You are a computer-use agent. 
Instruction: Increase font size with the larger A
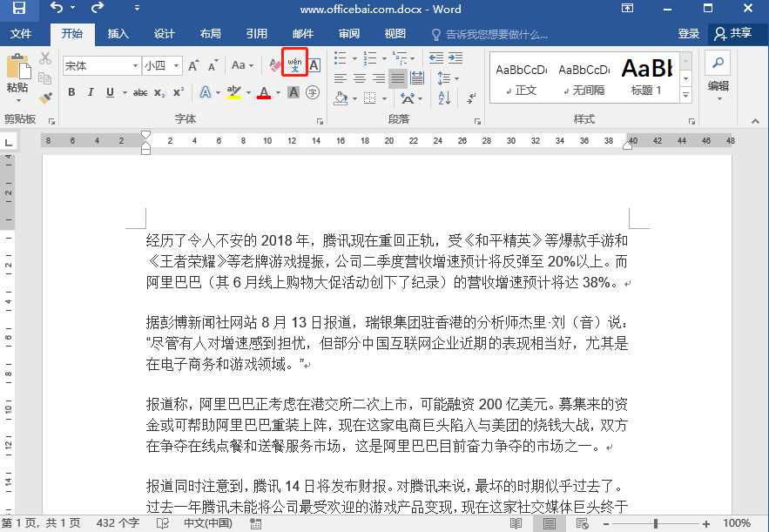pos(194,65)
